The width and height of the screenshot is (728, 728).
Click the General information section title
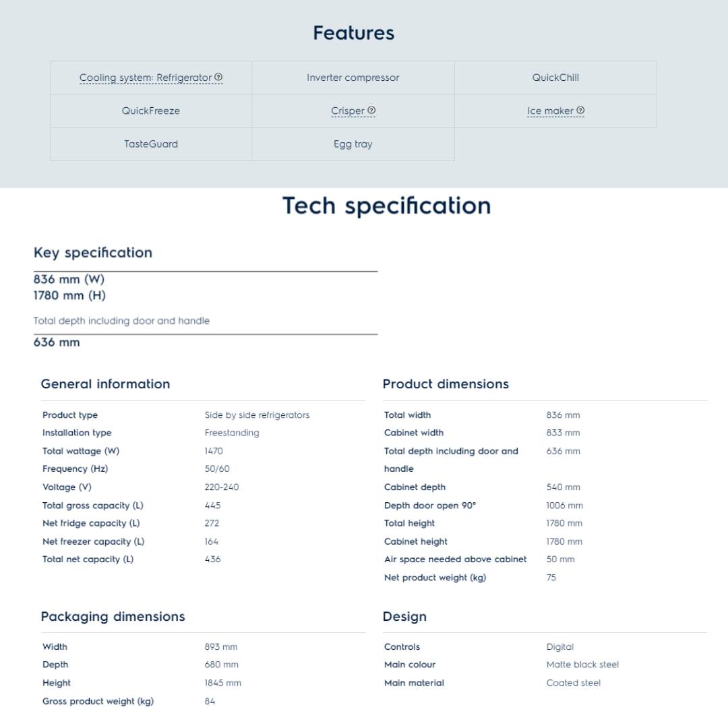click(105, 384)
